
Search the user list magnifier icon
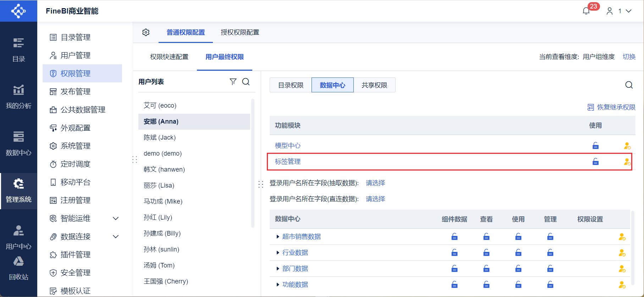(x=246, y=82)
